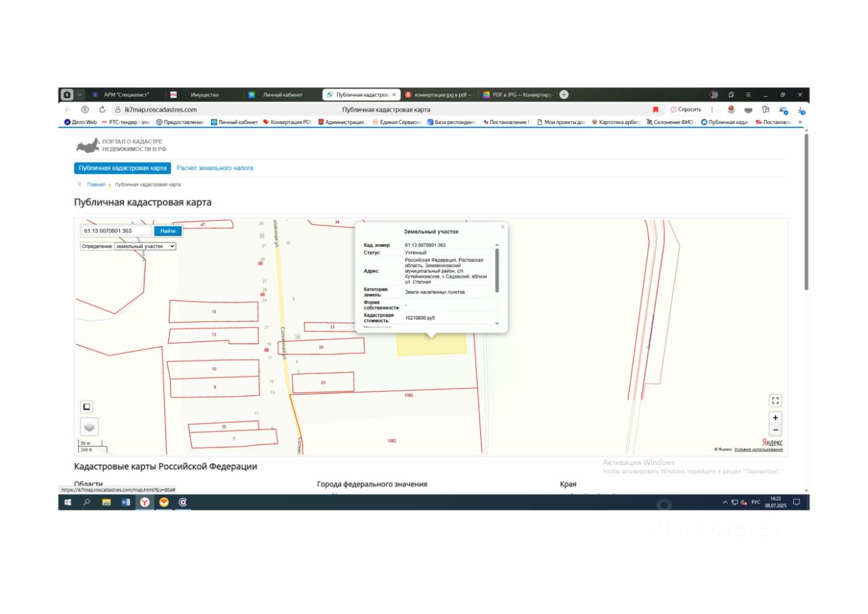Expand the tab list dropdown arrow
The height and width of the screenshot is (614, 868).
pyautogui.click(x=79, y=95)
